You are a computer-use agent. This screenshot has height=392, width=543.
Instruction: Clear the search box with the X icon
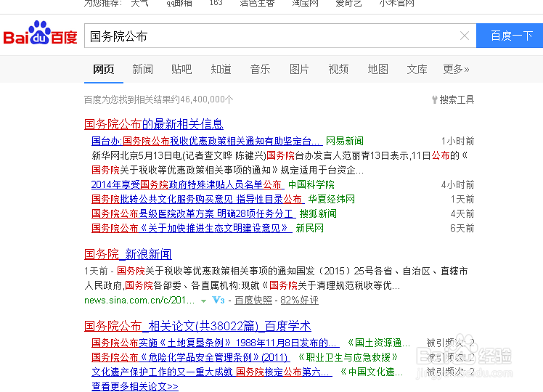(x=465, y=36)
